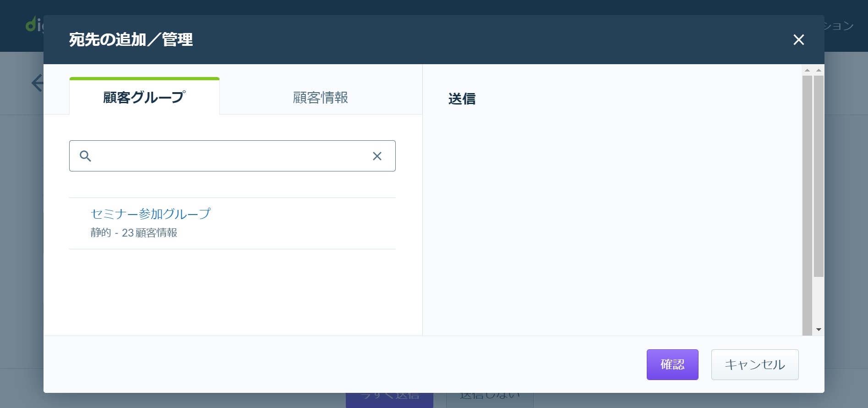Click the search magnifier icon
868x408 pixels.
point(85,156)
